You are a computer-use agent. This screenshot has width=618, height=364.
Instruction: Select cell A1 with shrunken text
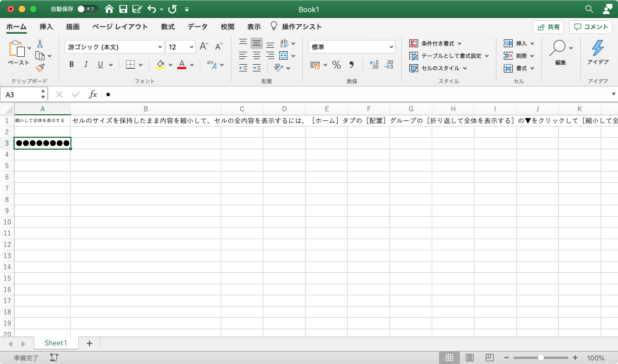point(42,120)
